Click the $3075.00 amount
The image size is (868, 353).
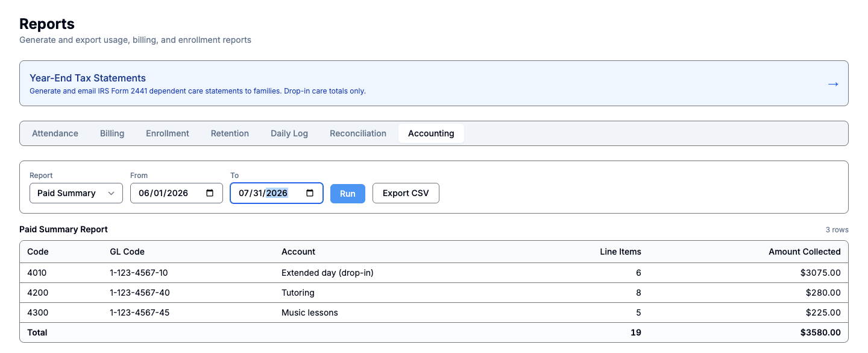pyautogui.click(x=820, y=273)
